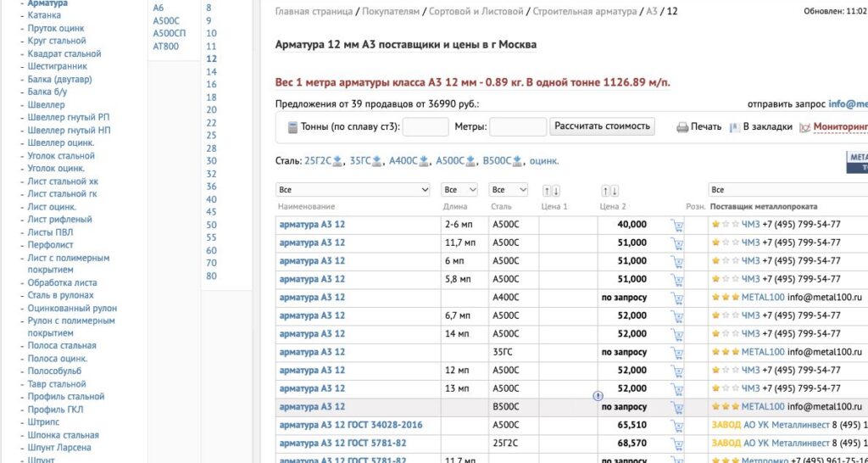The height and width of the screenshot is (463, 868).
Task: Go to Главная страница breadcrumb
Action: coord(314,11)
